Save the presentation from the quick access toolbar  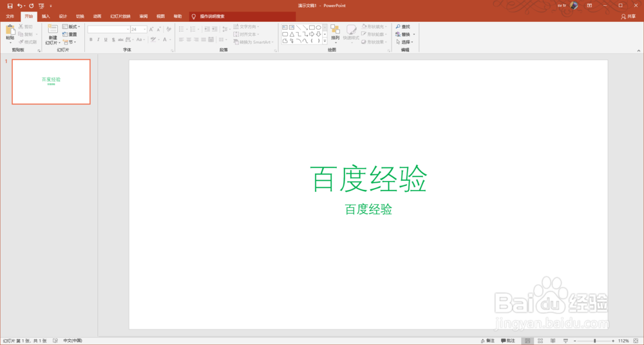pyautogui.click(x=10, y=6)
